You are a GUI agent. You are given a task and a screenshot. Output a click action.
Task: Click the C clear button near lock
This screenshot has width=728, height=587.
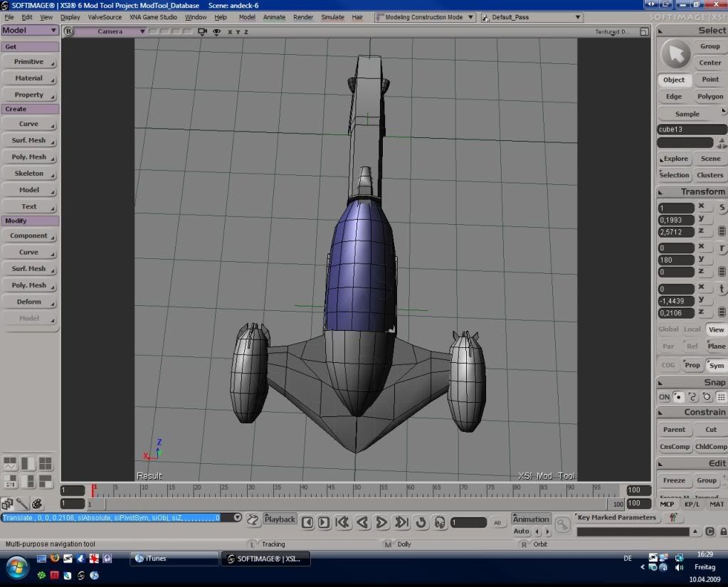tap(710, 532)
